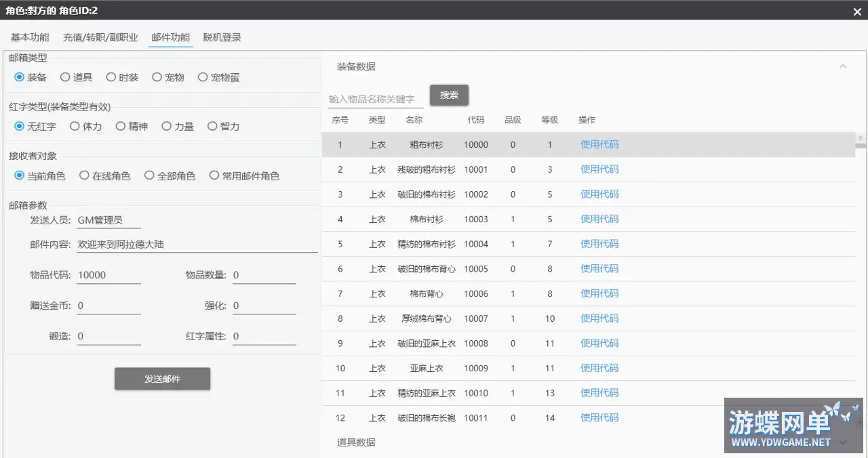The width and height of the screenshot is (868, 458).
Task: Set recipient to 当前角色
Action: [40, 175]
